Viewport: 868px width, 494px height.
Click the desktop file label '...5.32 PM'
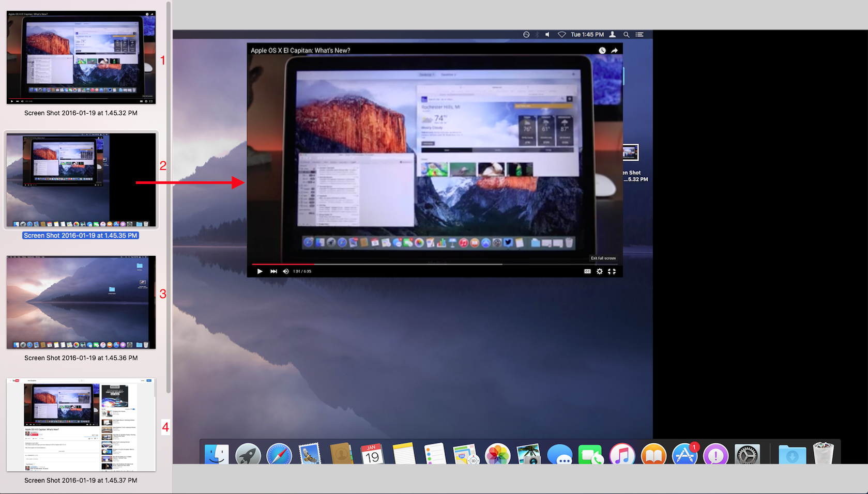click(x=635, y=179)
